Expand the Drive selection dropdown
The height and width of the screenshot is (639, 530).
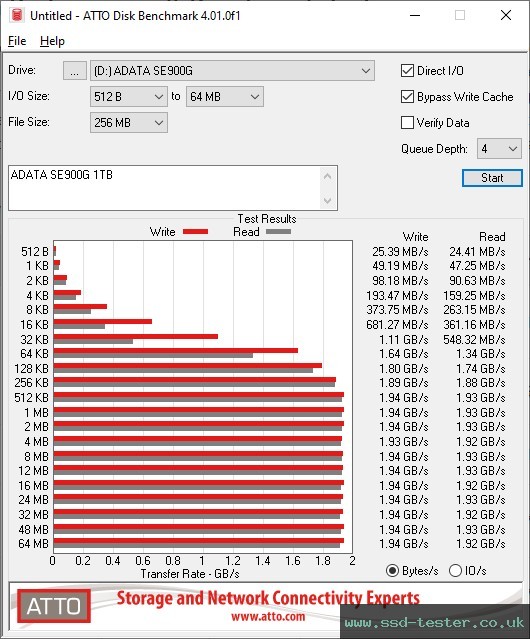click(x=232, y=71)
